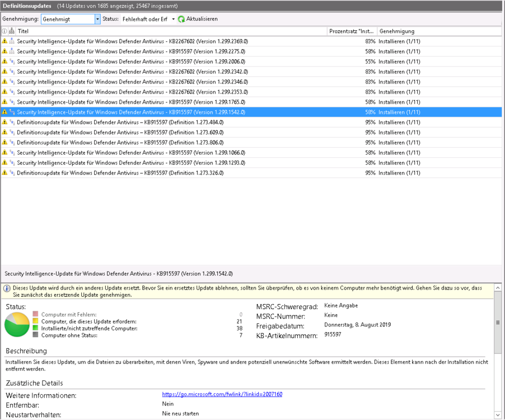Click yellow swatch for computers requiring update
Image resolution: width=505 pixels, height=420 pixels.
[35, 321]
